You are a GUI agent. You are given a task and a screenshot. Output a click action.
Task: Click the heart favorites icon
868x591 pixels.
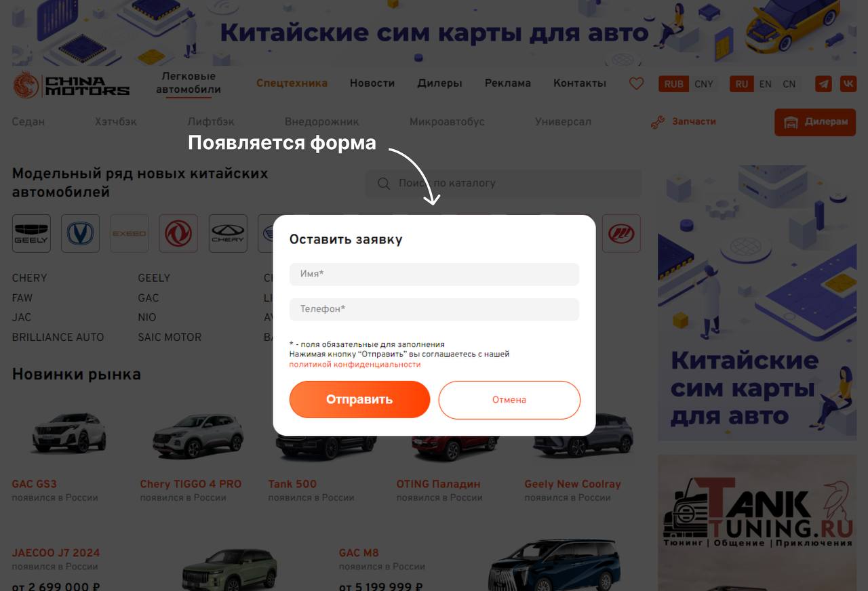[636, 84]
